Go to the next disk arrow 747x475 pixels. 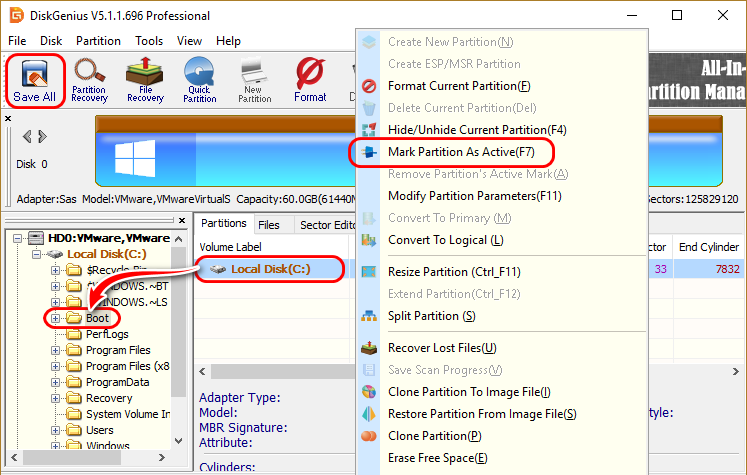[x=42, y=137]
